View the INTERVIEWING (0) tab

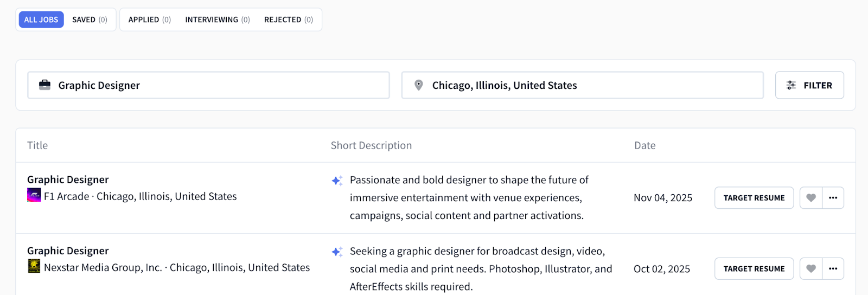tap(218, 20)
